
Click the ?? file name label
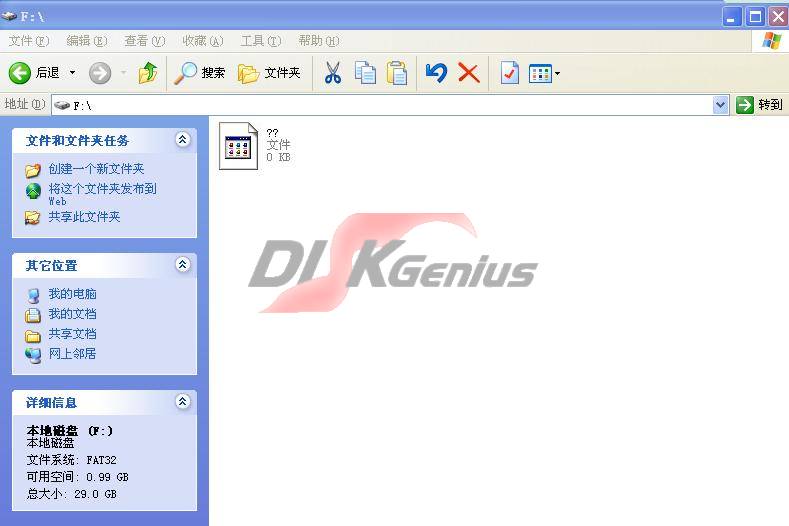(272, 133)
